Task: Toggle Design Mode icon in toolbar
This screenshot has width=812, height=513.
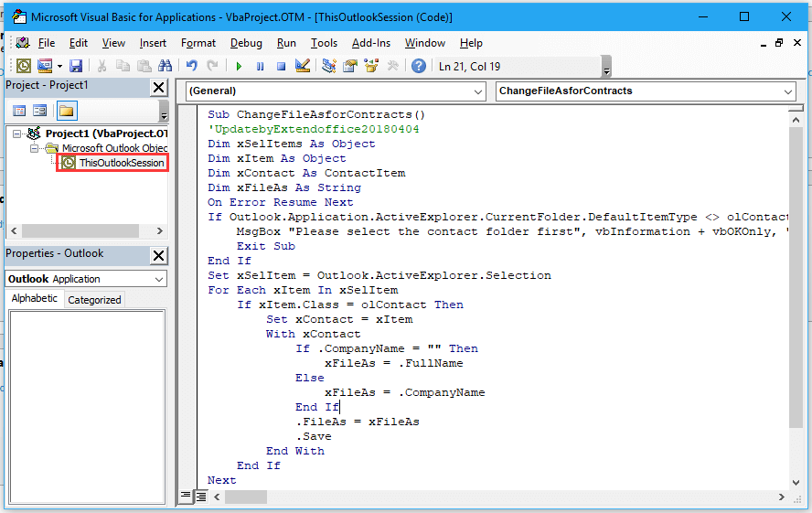Action: click(303, 66)
